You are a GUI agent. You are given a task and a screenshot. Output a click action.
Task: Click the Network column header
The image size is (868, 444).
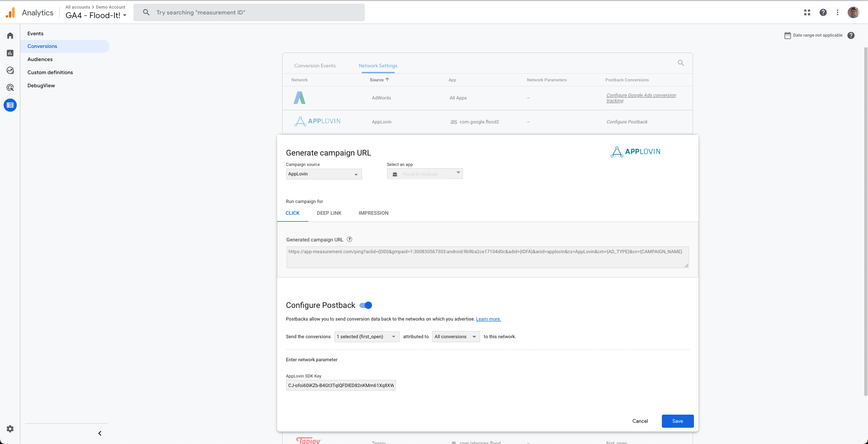tap(299, 80)
